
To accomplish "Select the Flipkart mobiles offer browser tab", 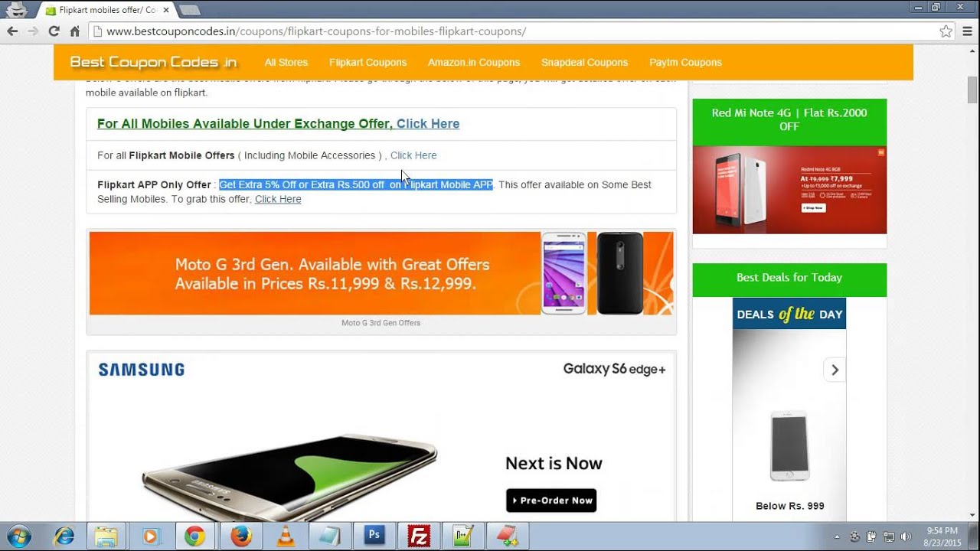I will tap(106, 10).
